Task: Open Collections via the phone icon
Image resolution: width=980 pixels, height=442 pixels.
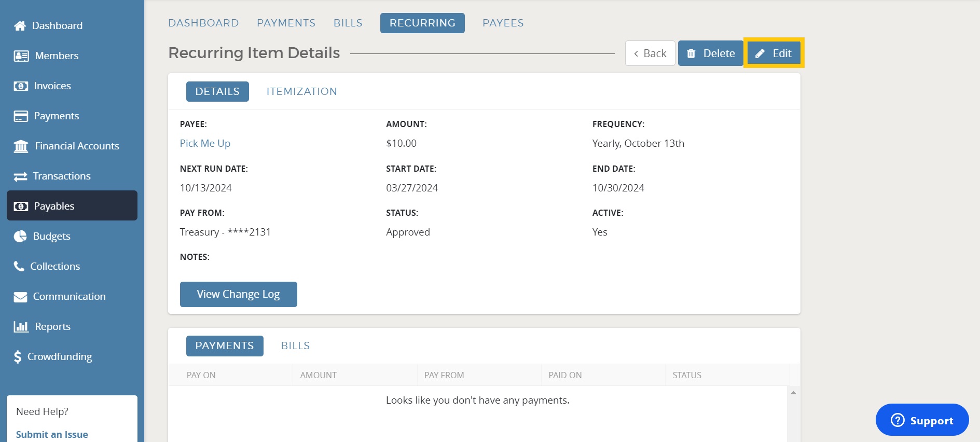Action: [19, 267]
